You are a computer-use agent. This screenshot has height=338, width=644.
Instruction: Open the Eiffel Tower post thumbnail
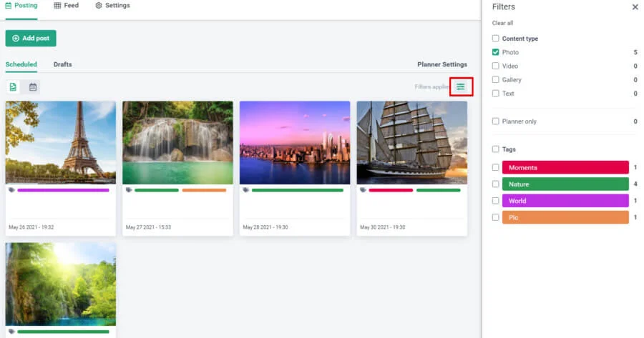(x=60, y=142)
